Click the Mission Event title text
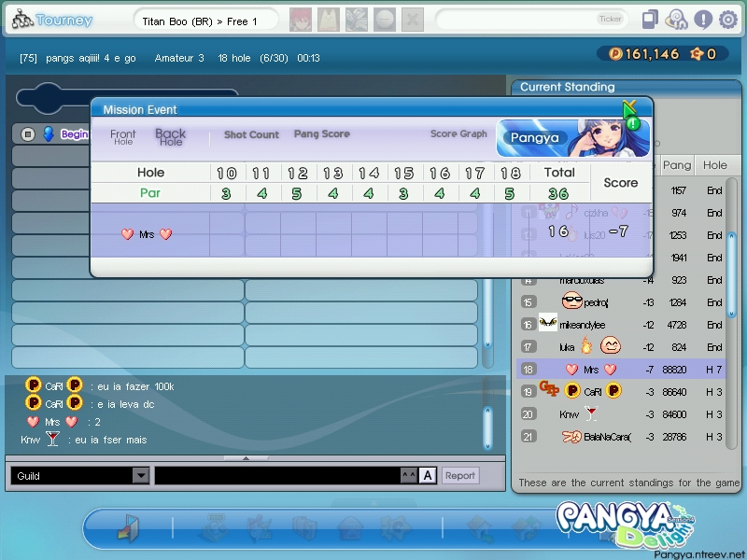This screenshot has height=560, width=747. tap(140, 110)
